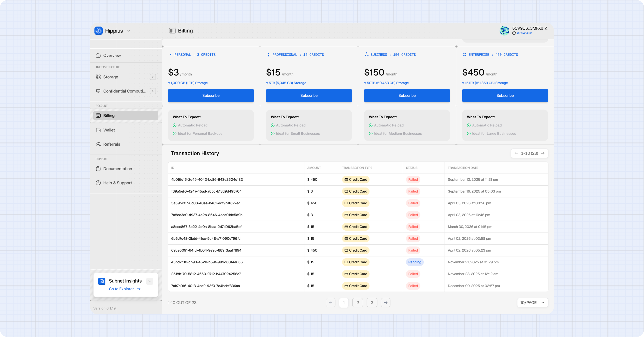Toggle the sidebar panel icon beside Billing
644x337 pixels.
tap(172, 31)
